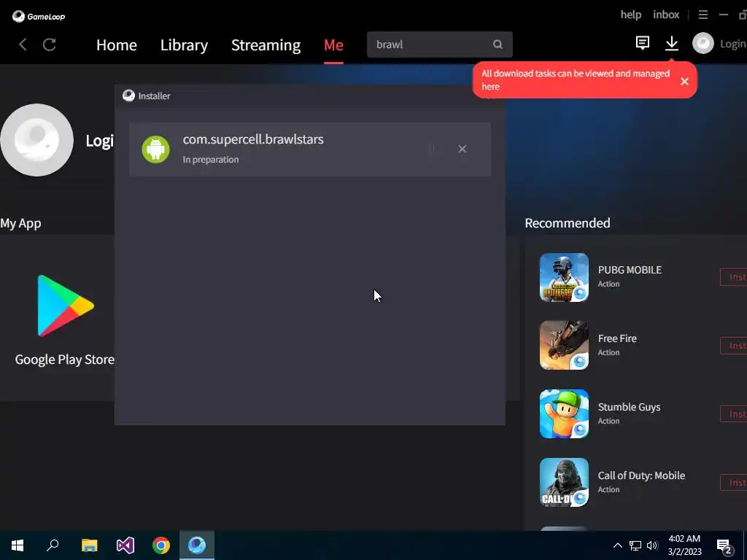Viewport: 747px width, 560px height.
Task: Open the PUBG MOBILE game thumbnail
Action: click(564, 277)
